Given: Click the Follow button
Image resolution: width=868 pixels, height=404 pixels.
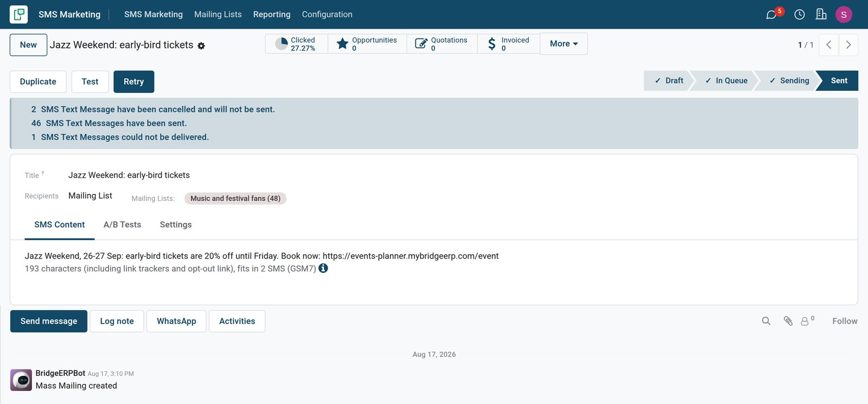Looking at the screenshot, I should tap(845, 321).
